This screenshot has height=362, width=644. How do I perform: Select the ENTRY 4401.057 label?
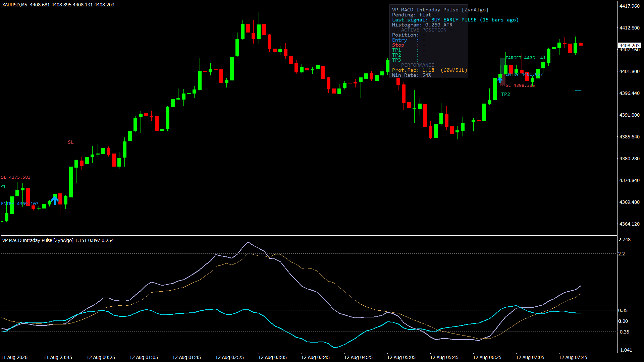pos(524,74)
